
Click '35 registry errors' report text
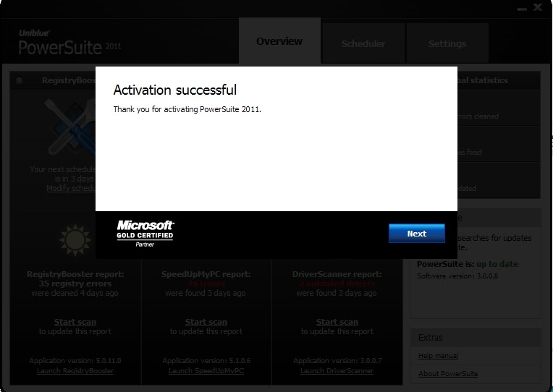[75, 284]
